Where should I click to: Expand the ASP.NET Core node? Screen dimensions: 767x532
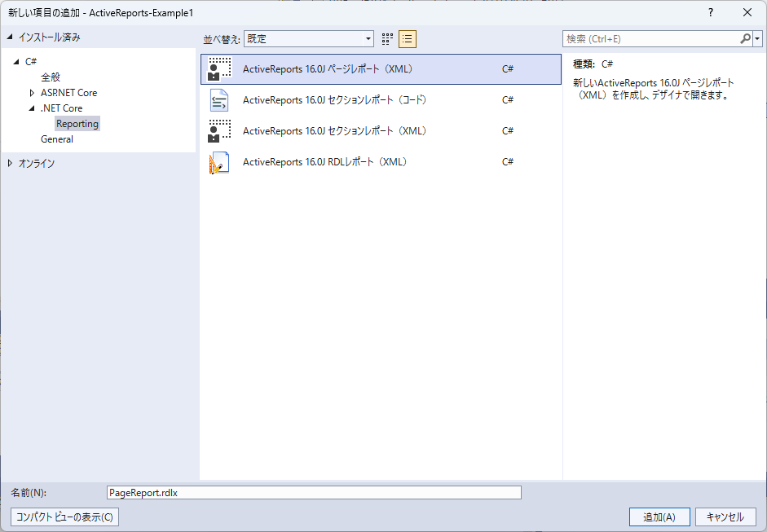[x=32, y=92]
